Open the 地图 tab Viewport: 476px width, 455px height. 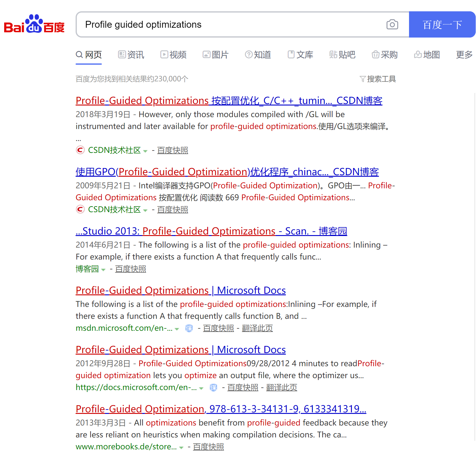pos(427,55)
